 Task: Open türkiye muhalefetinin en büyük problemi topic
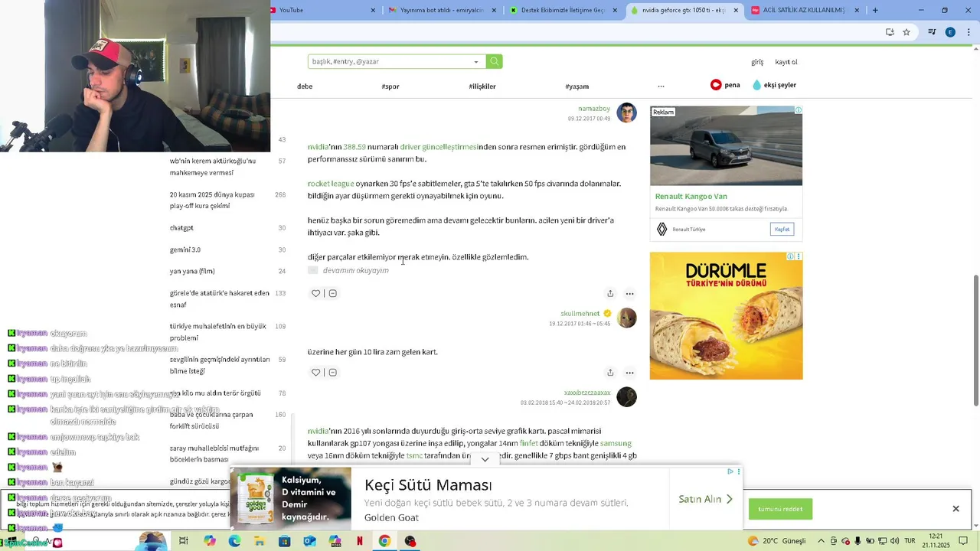click(218, 332)
